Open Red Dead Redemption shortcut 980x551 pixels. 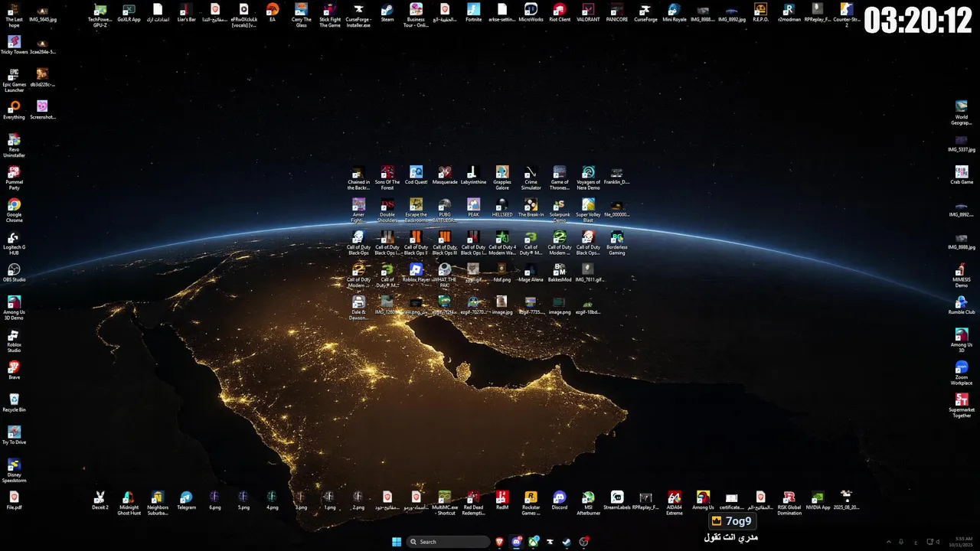point(473,502)
